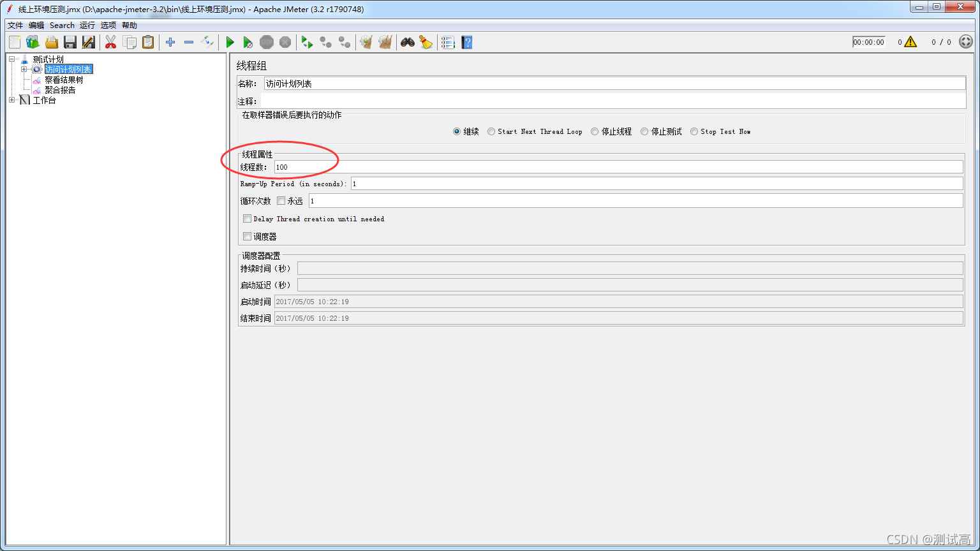Open the Templates icon in toolbar
Viewport: 980px width, 551px height.
coord(33,42)
